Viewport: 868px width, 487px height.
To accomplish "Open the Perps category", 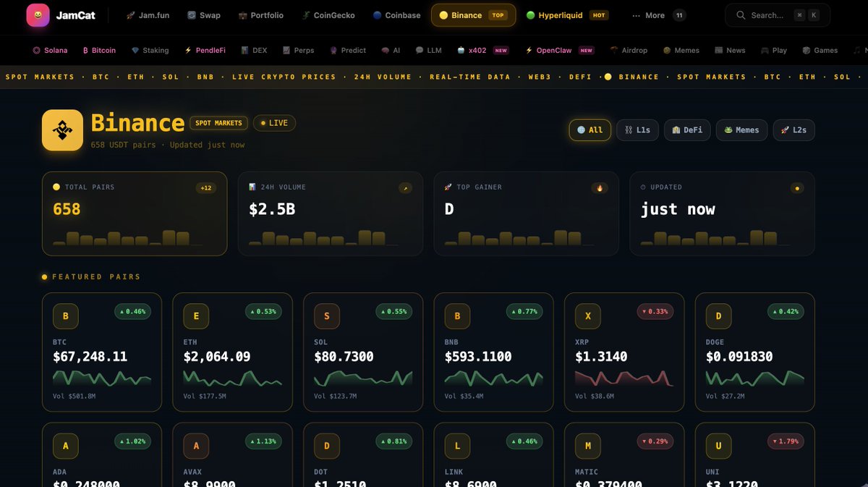I will point(298,51).
